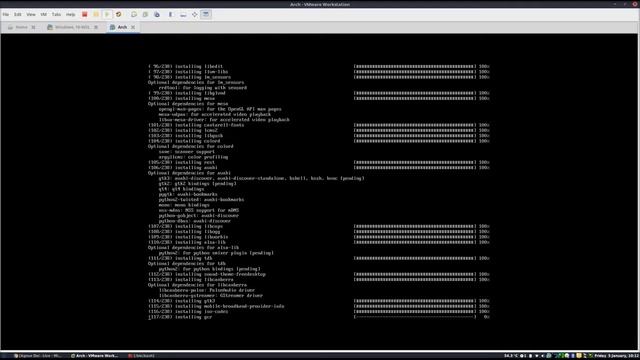Close the Windows 10 tab
This screenshot has height=360, width=640.
coord(96,27)
